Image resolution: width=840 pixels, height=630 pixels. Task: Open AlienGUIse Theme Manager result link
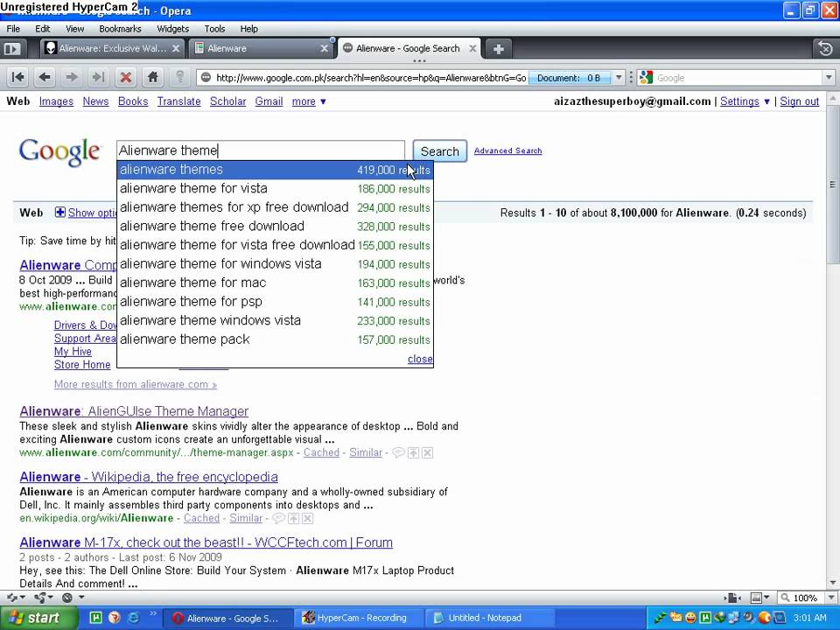pyautogui.click(x=134, y=411)
